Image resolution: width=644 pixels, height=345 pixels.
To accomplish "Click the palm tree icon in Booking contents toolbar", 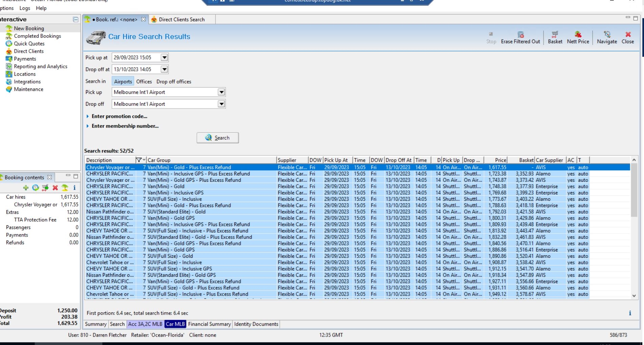I will pyautogui.click(x=65, y=188).
